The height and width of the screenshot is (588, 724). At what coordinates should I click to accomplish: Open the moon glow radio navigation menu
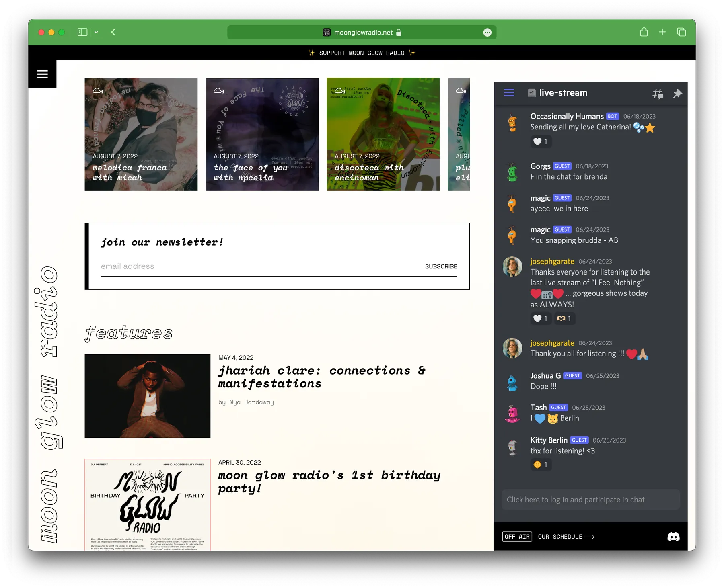[x=42, y=74]
